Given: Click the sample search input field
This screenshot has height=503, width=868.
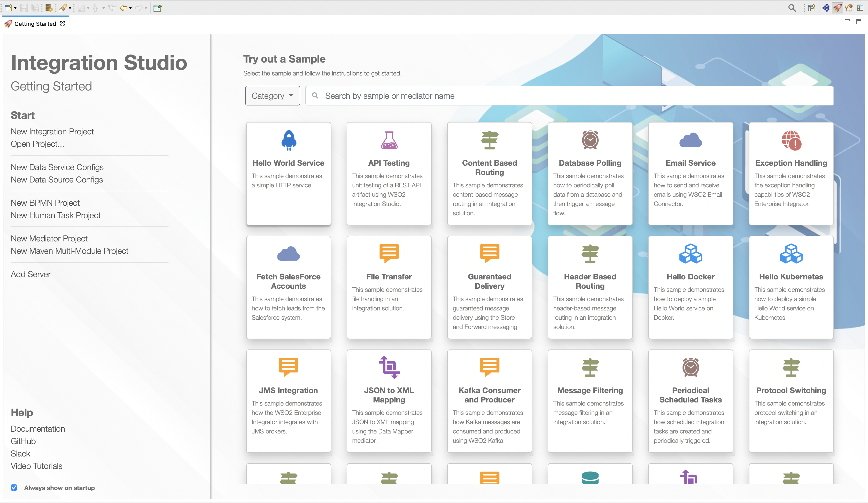Looking at the screenshot, I should click(x=569, y=95).
